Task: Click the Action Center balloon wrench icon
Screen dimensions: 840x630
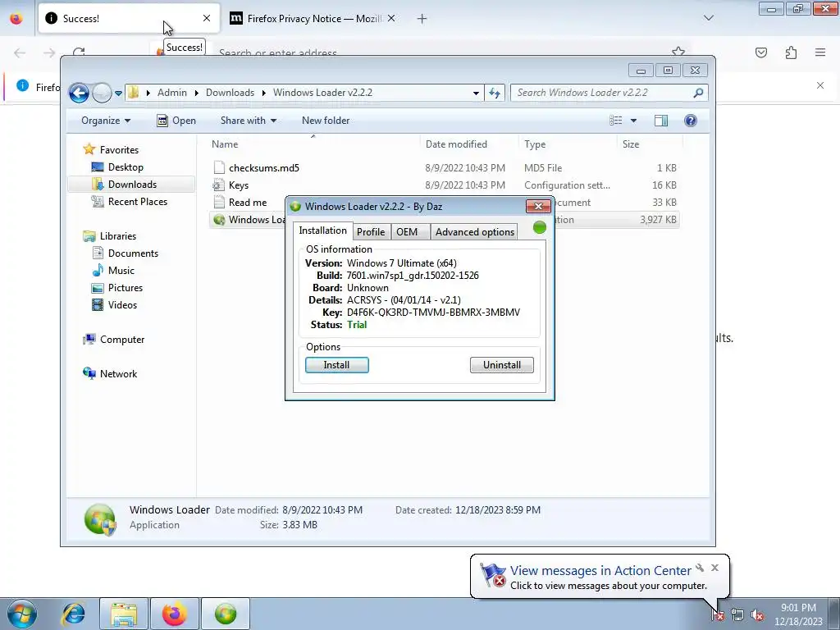Action: click(700, 568)
